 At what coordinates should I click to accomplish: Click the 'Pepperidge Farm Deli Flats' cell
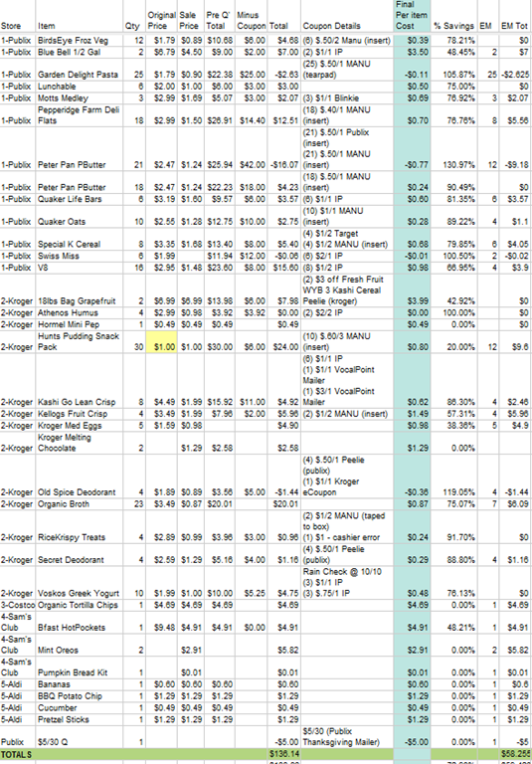pyautogui.click(x=80, y=115)
